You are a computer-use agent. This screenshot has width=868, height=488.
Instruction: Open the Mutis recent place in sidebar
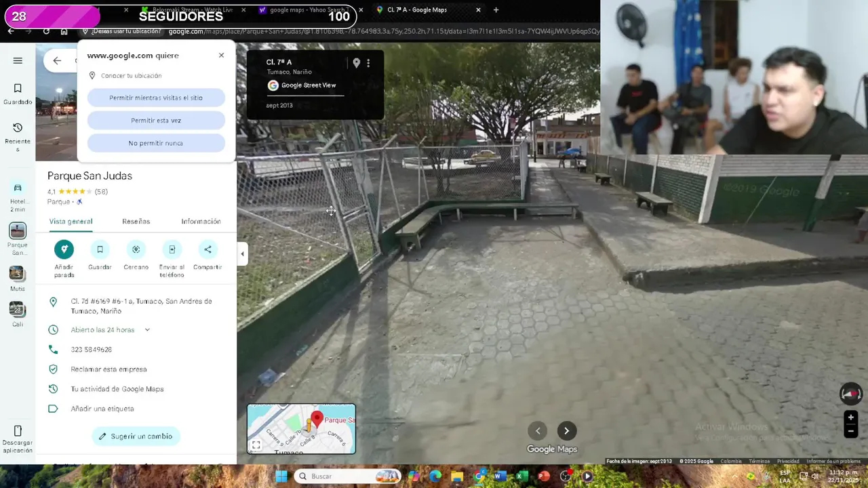pyautogui.click(x=18, y=279)
